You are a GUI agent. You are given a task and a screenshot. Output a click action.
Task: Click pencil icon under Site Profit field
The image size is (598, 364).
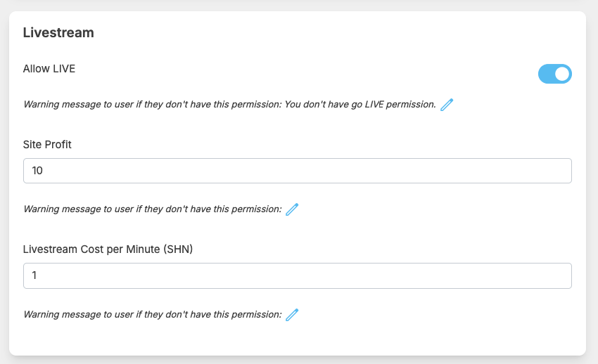292,209
